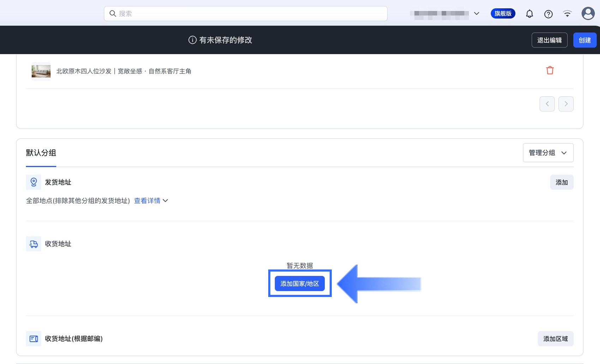The image size is (600, 364).
Task: Click the 创建 button
Action: point(585,40)
